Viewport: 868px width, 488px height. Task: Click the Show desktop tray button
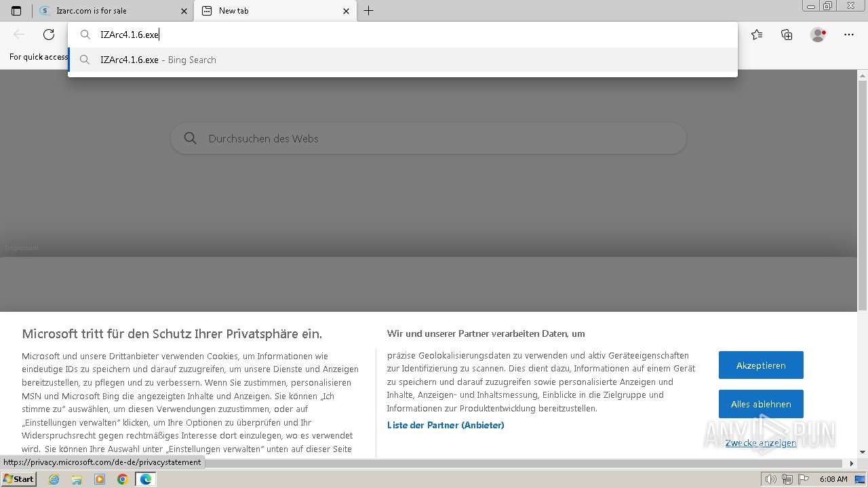coord(860,479)
